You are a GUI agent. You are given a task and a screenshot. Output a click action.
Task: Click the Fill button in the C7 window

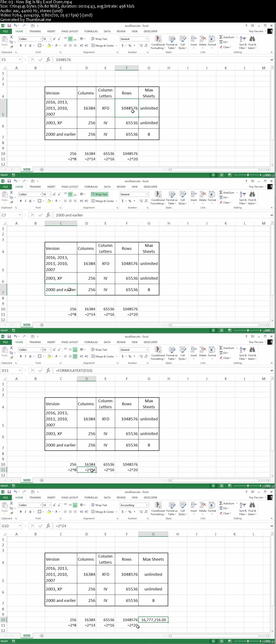click(x=224, y=197)
